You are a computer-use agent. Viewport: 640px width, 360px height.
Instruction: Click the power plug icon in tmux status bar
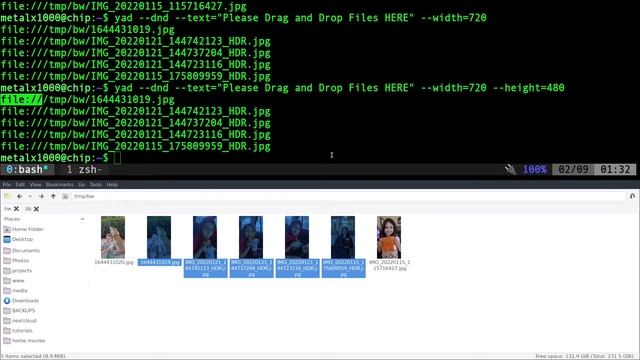[510, 169]
